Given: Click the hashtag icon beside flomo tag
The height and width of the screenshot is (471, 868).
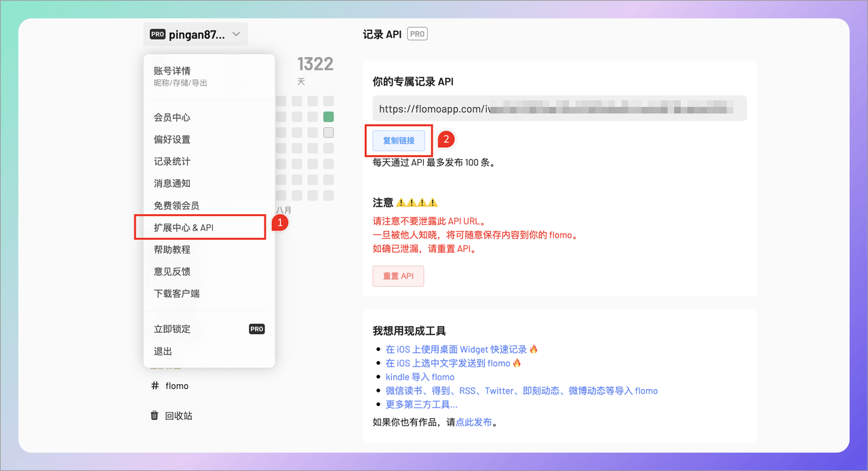Looking at the screenshot, I should pyautogui.click(x=155, y=386).
